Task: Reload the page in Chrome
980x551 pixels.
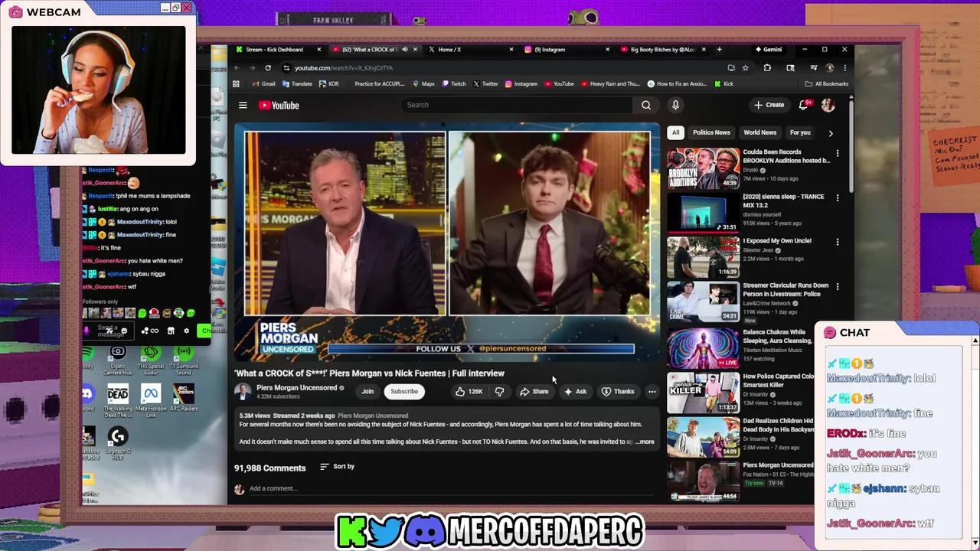Action: pyautogui.click(x=268, y=67)
